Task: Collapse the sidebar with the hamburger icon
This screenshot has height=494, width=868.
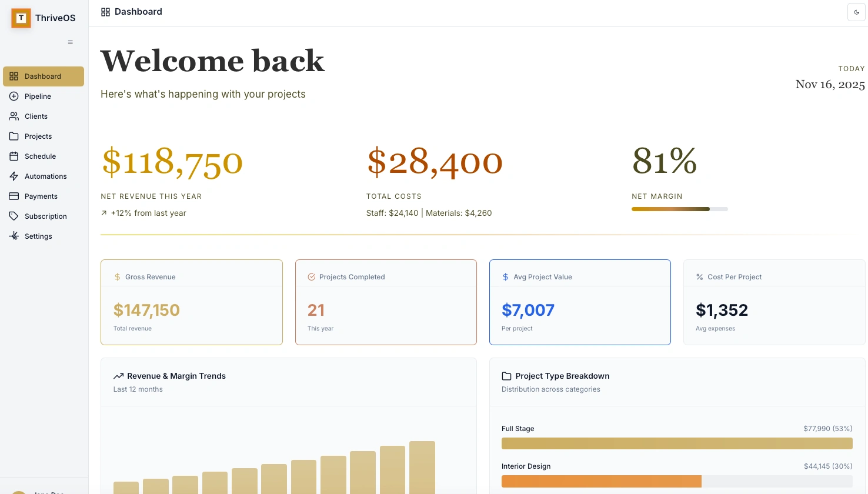Action: tap(71, 42)
